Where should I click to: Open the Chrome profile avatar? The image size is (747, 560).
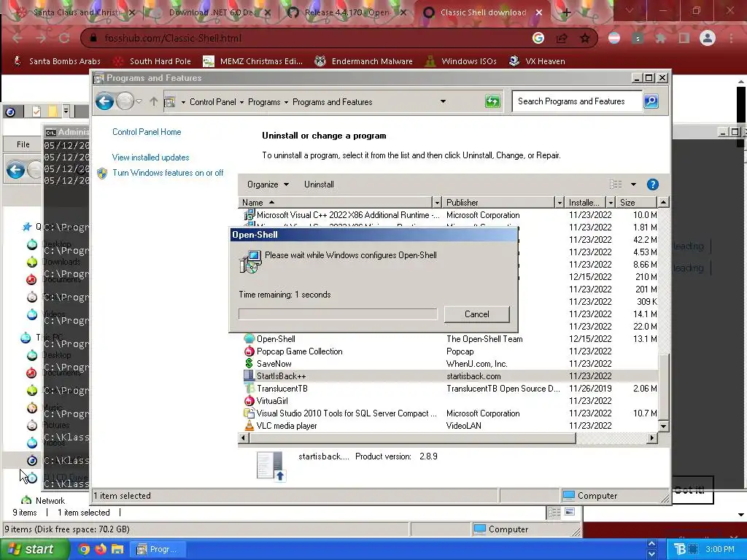(x=708, y=38)
